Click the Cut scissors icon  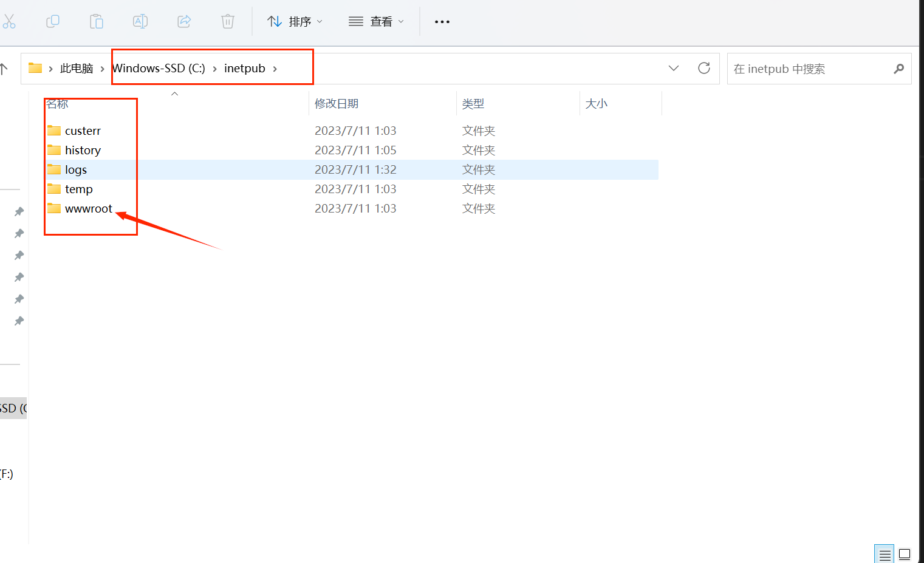pyautogui.click(x=9, y=21)
